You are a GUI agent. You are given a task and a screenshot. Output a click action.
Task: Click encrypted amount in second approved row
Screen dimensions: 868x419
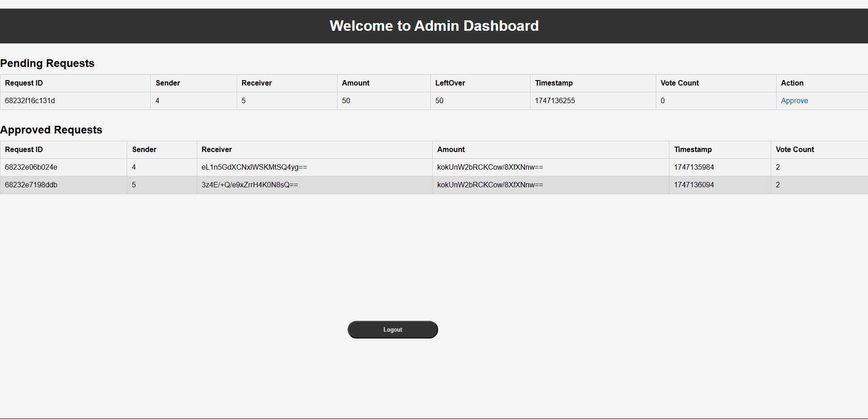click(490, 185)
